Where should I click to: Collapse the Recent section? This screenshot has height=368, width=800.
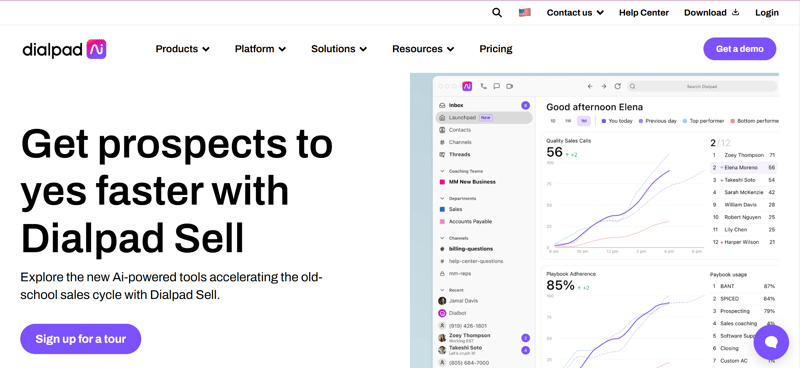click(442, 290)
